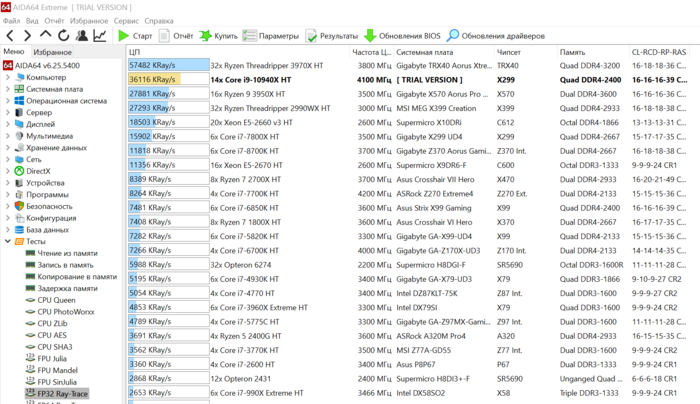Select the Безопасность shield icon
The image size is (700, 404).
pyautogui.click(x=19, y=206)
